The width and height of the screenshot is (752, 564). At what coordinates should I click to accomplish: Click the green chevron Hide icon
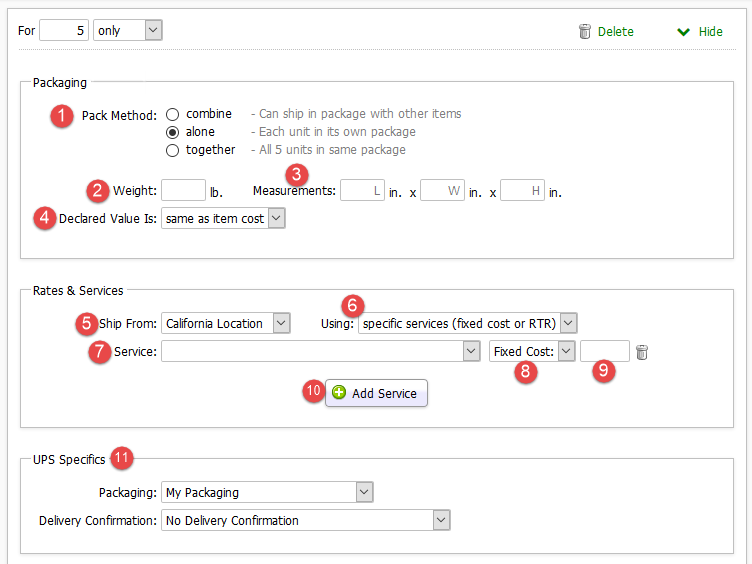coord(684,31)
